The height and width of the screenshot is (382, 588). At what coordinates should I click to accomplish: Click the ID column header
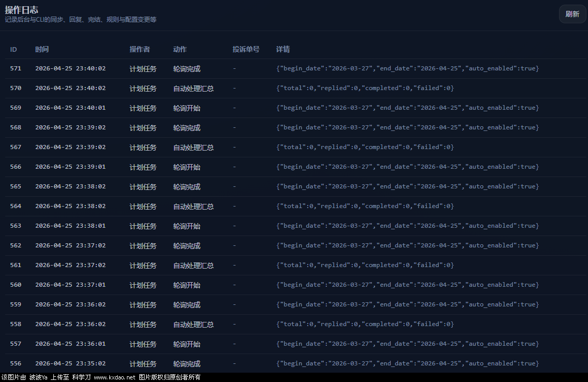click(13, 50)
